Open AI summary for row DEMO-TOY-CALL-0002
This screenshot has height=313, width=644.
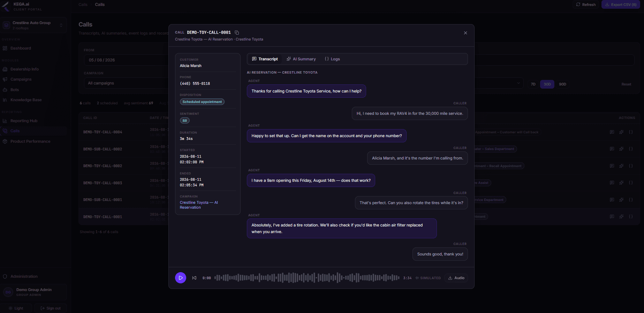(621, 166)
